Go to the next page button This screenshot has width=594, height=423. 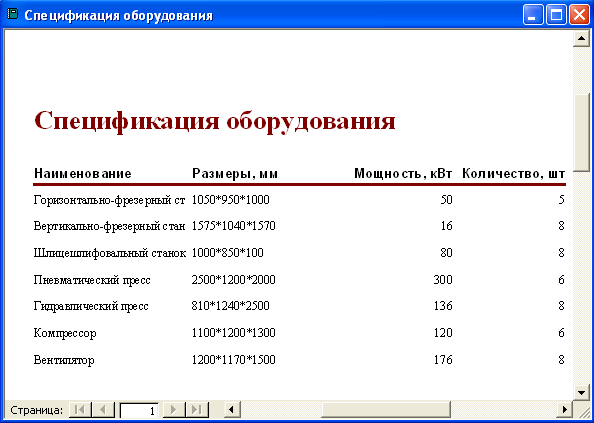point(174,410)
